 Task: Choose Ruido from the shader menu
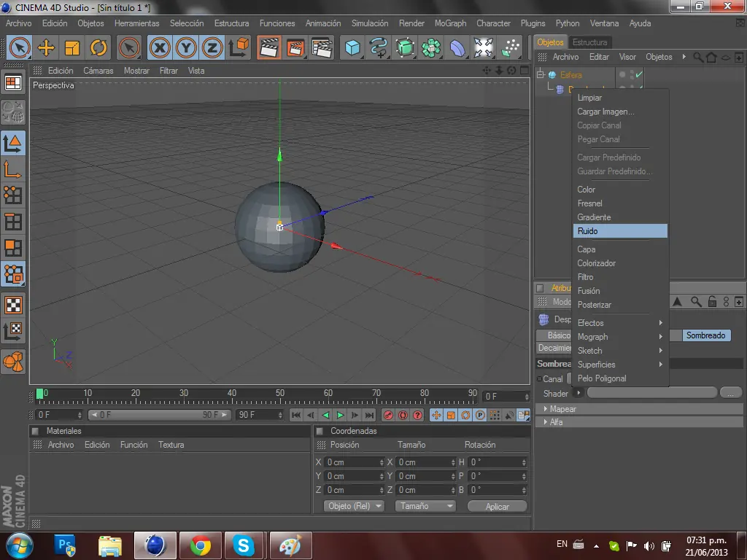pyautogui.click(x=620, y=231)
